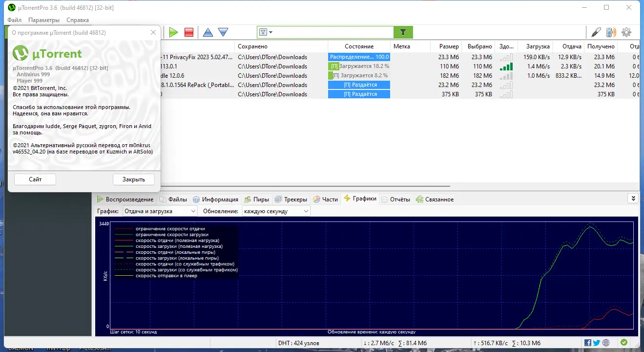Move torrent up the queue with blue up arrow

(x=208, y=32)
